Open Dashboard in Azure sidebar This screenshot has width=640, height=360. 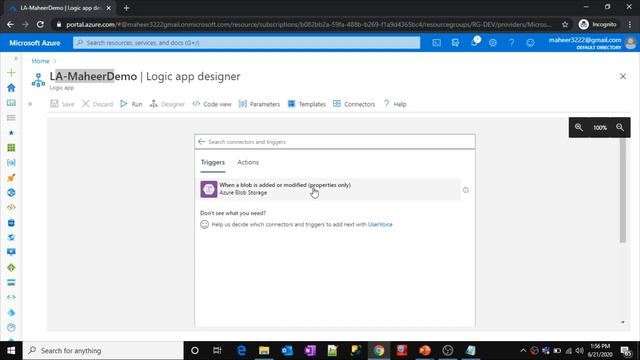[x=11, y=103]
